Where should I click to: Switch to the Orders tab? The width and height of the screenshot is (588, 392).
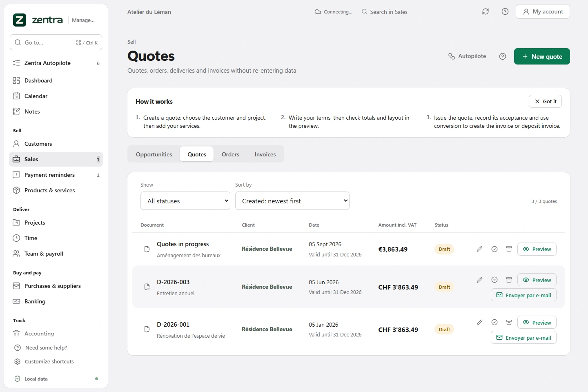pos(231,154)
